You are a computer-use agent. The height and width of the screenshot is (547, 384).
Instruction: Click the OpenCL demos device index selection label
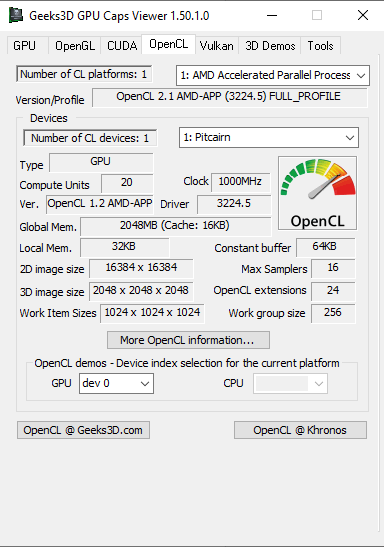pyautogui.click(x=187, y=363)
